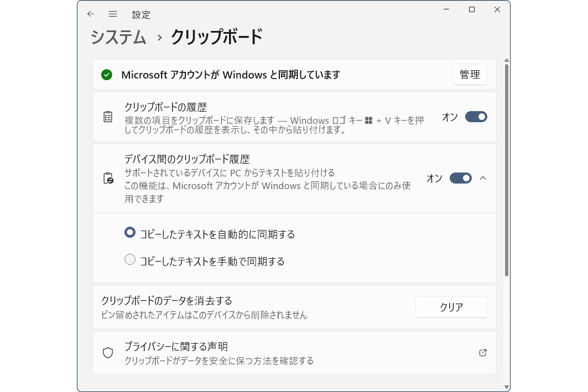588x392 pixels.
Task: Open the navigation hamburger menu
Action: [112, 14]
